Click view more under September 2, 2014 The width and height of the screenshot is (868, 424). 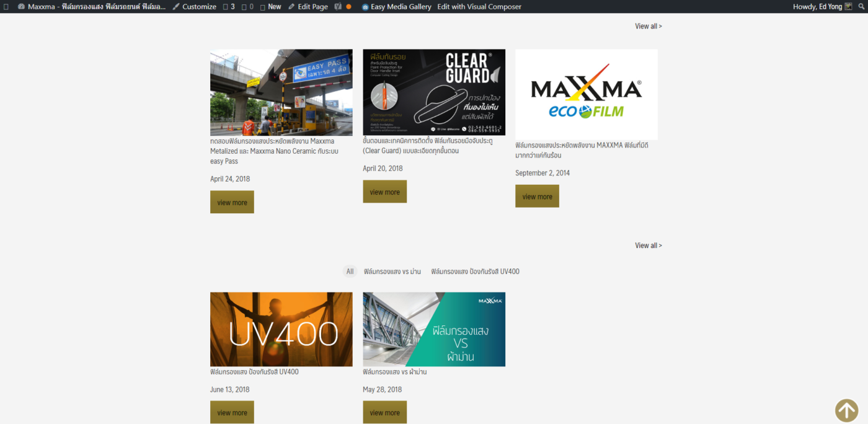pos(537,196)
